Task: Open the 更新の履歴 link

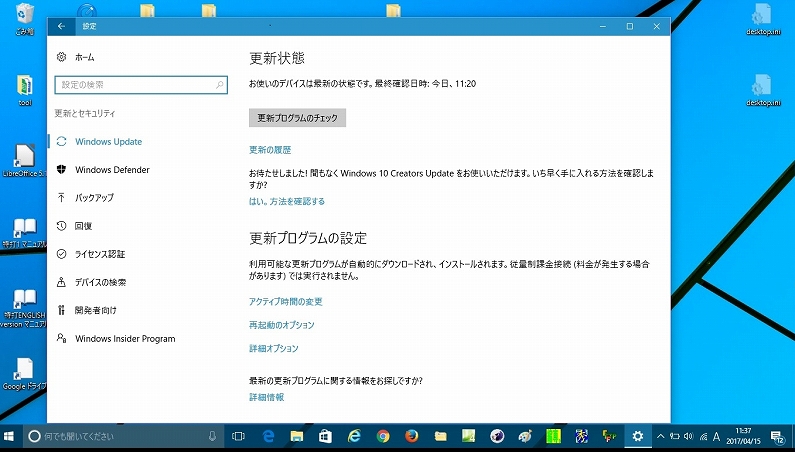Action: click(270, 150)
